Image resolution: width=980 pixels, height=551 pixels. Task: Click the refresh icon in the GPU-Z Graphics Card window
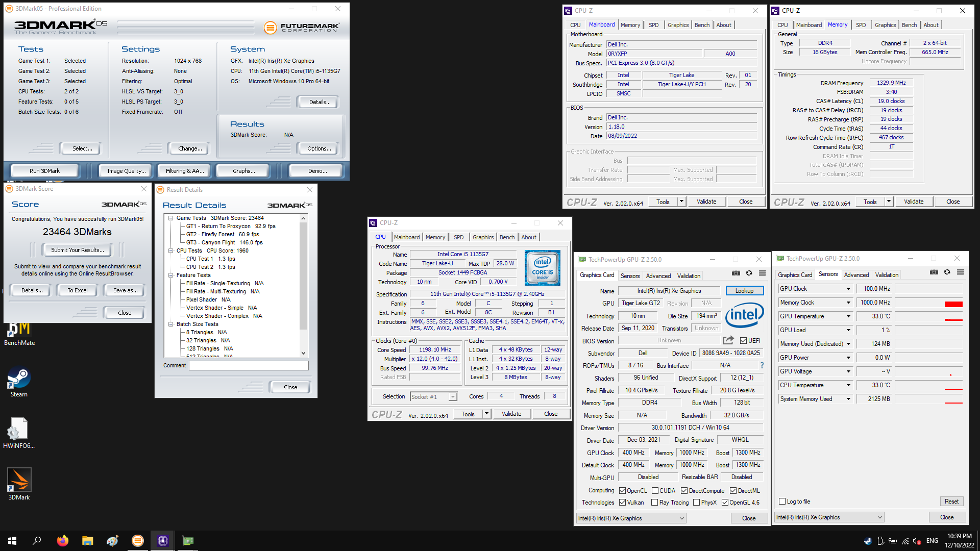pos(749,273)
